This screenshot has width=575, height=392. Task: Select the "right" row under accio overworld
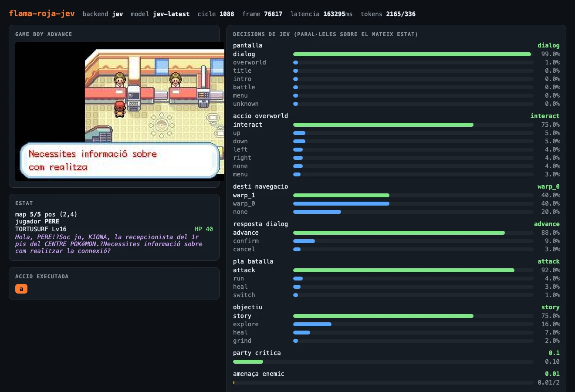point(396,158)
